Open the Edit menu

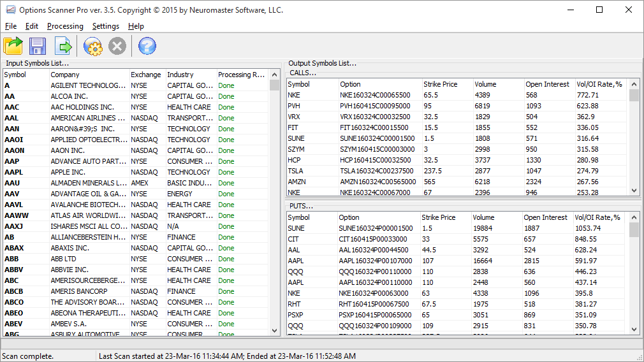(32, 26)
